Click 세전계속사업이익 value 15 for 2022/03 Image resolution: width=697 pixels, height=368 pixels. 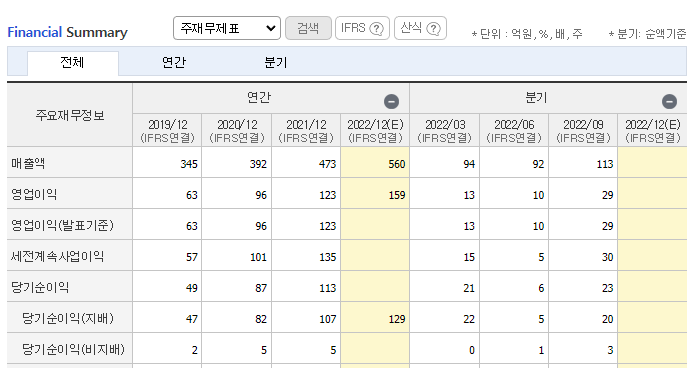point(469,257)
